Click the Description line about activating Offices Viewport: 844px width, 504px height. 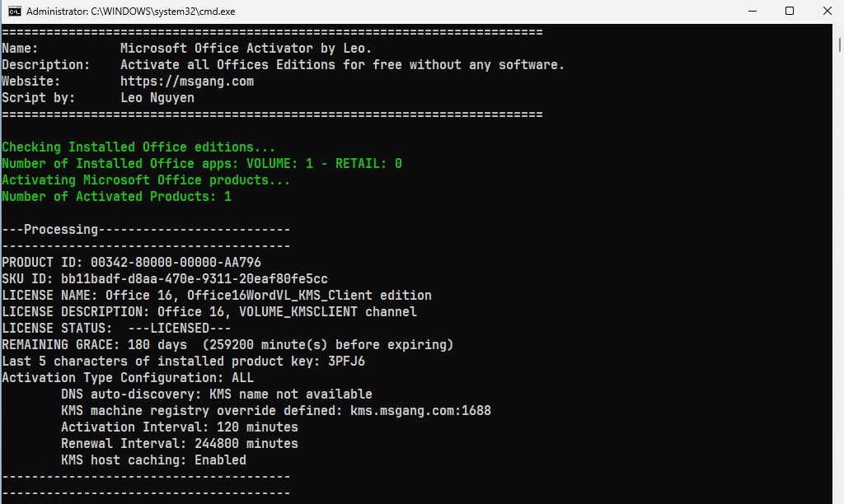284,65
